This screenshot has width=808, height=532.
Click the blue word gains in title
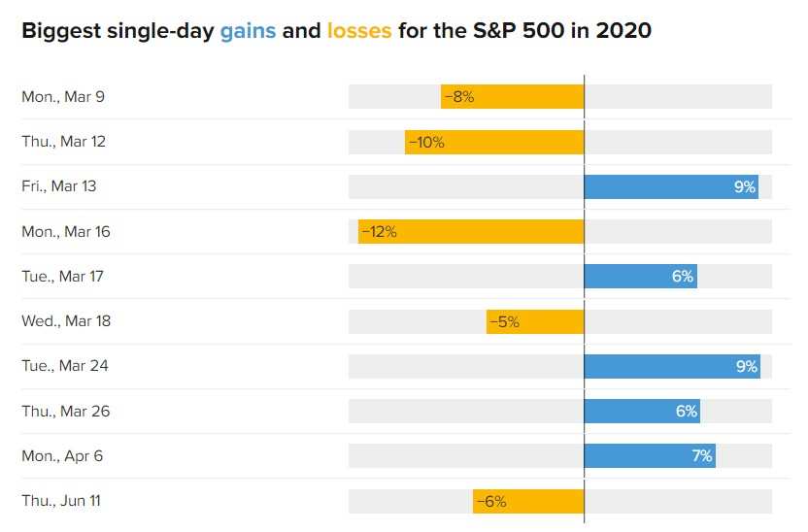248,31
